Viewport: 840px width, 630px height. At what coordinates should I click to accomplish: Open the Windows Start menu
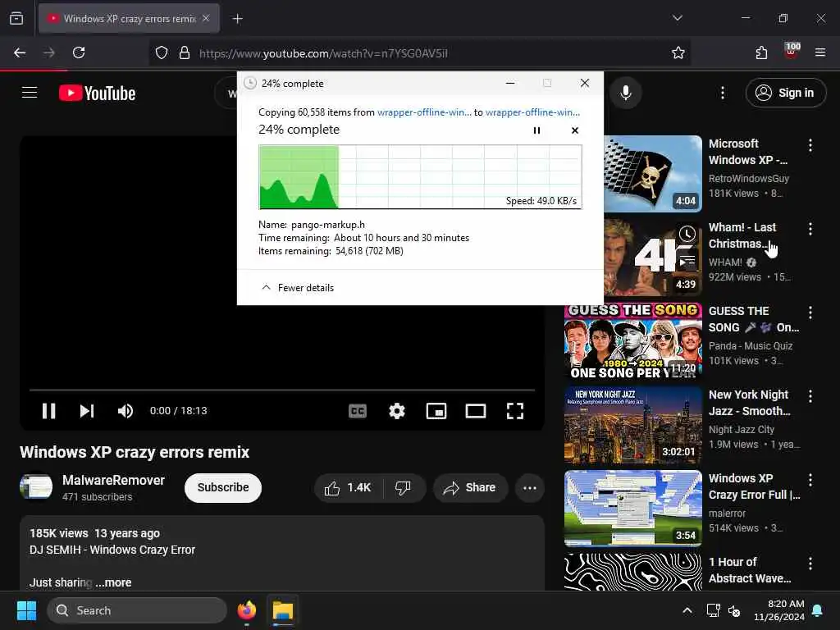(26, 610)
